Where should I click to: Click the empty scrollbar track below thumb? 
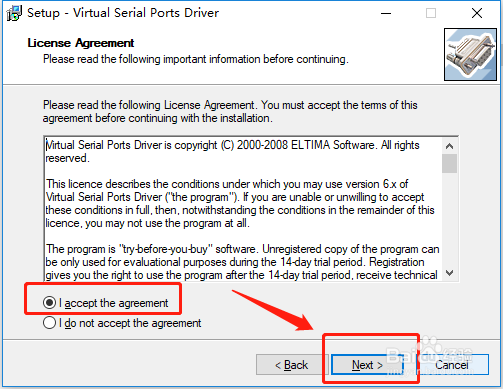[x=450, y=219]
